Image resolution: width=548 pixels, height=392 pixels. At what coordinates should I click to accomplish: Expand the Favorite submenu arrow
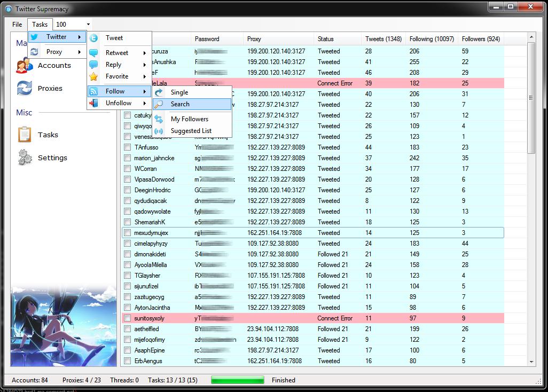coord(144,76)
